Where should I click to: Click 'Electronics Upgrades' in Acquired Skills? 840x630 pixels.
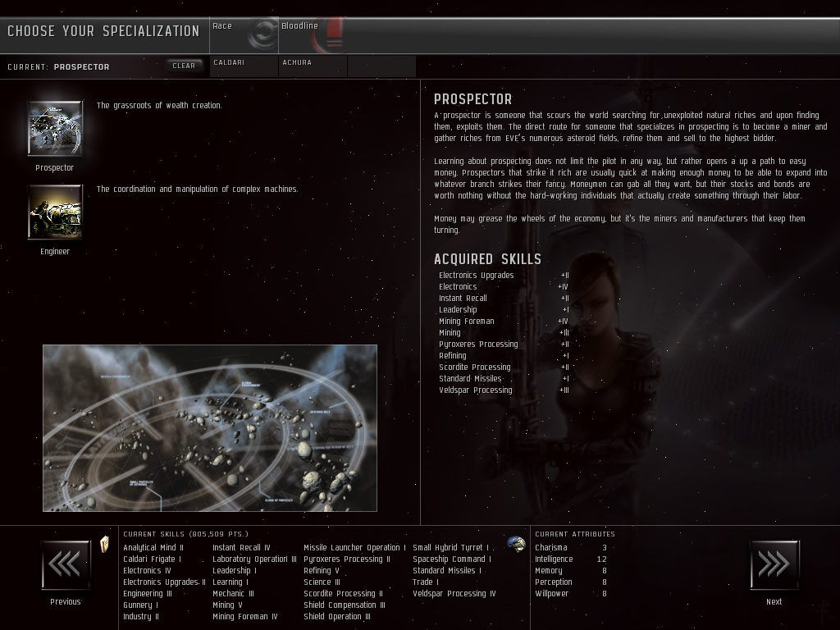click(x=477, y=276)
